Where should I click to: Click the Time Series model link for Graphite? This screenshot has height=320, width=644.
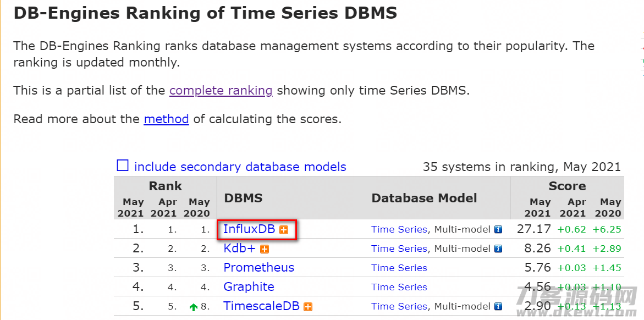tap(399, 287)
